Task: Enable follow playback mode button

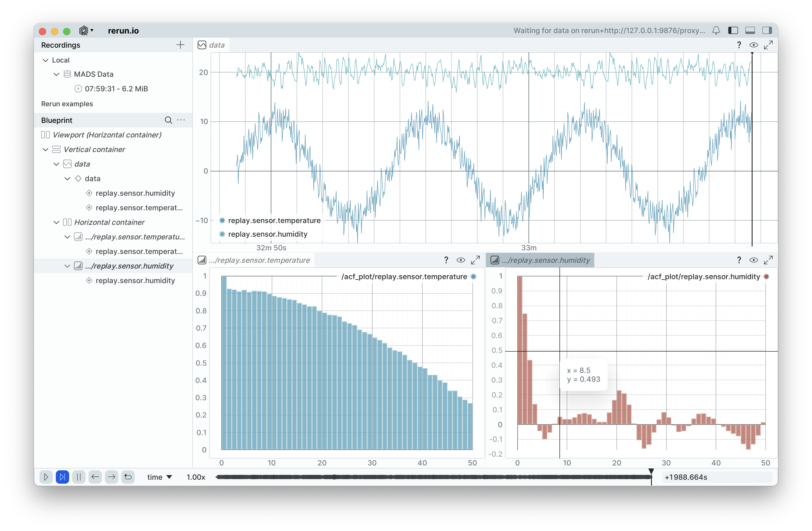Action: pos(62,477)
